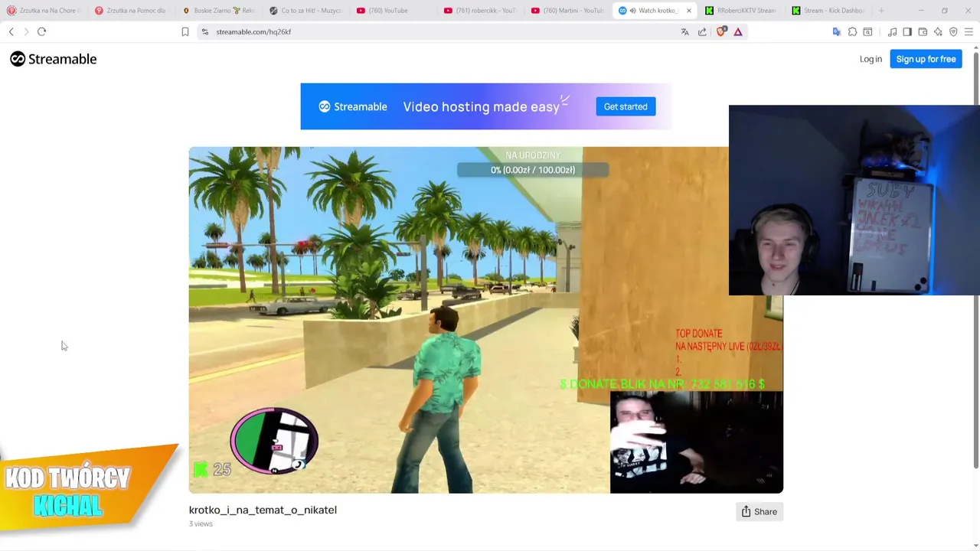Switch to the Zrzutka na Pomoc dla tab
980x551 pixels.
131,11
